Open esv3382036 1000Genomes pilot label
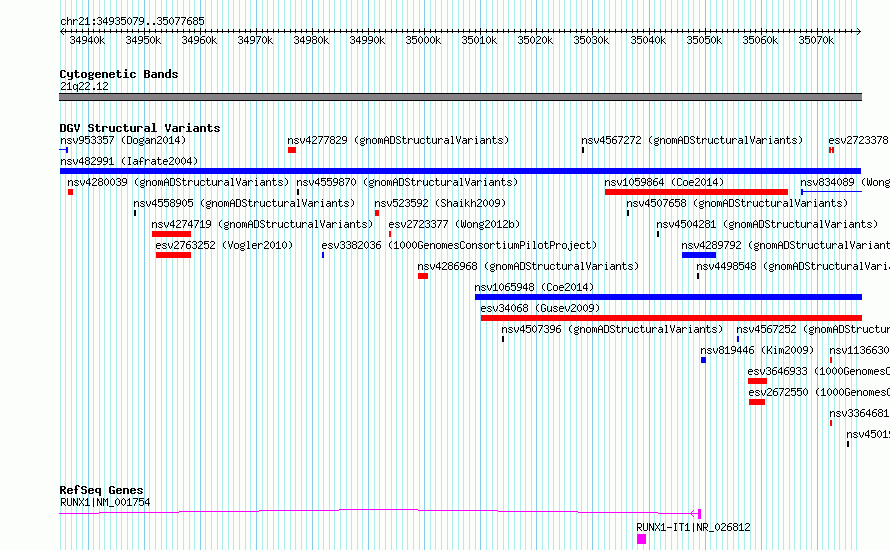The height and width of the screenshot is (550, 890). coord(459,245)
